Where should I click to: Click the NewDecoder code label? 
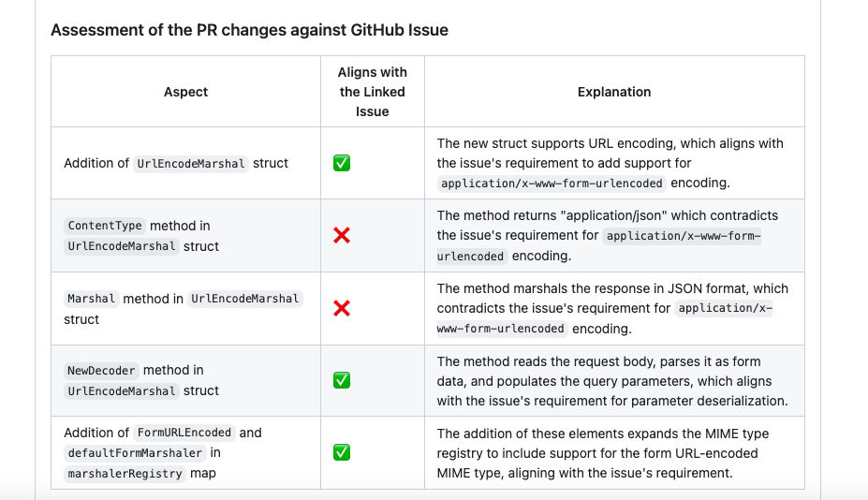coord(101,371)
